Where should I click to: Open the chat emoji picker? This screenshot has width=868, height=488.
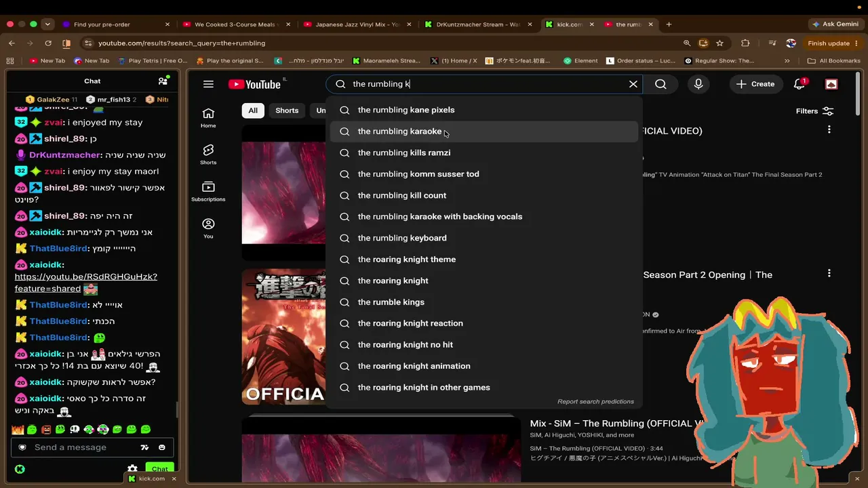(162, 447)
